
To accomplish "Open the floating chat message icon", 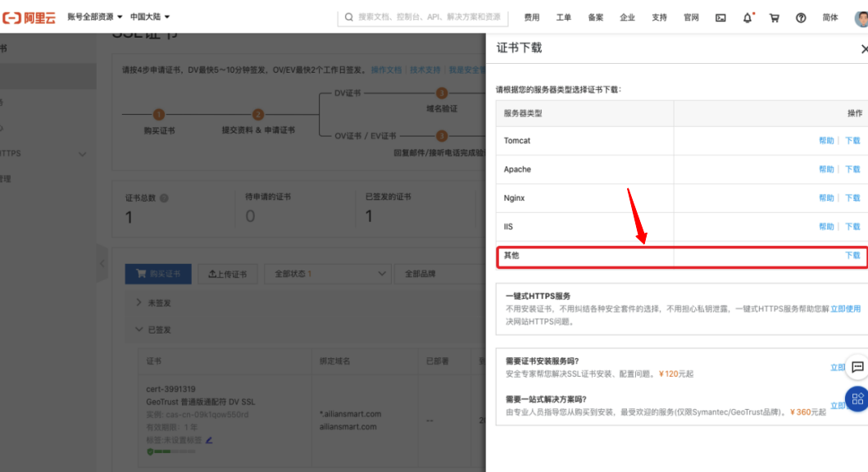I will tap(857, 367).
